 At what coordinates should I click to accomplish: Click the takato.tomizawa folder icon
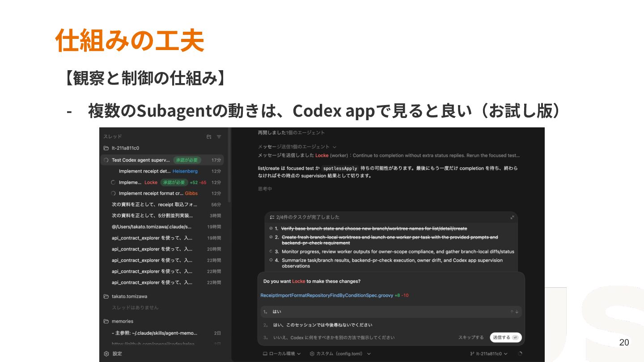coord(106,296)
